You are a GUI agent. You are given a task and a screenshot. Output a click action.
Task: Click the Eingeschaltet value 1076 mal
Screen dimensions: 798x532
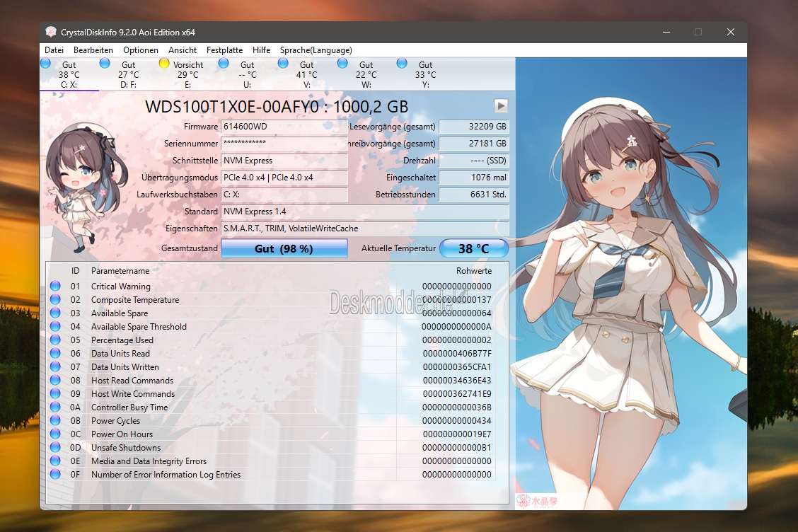[474, 177]
